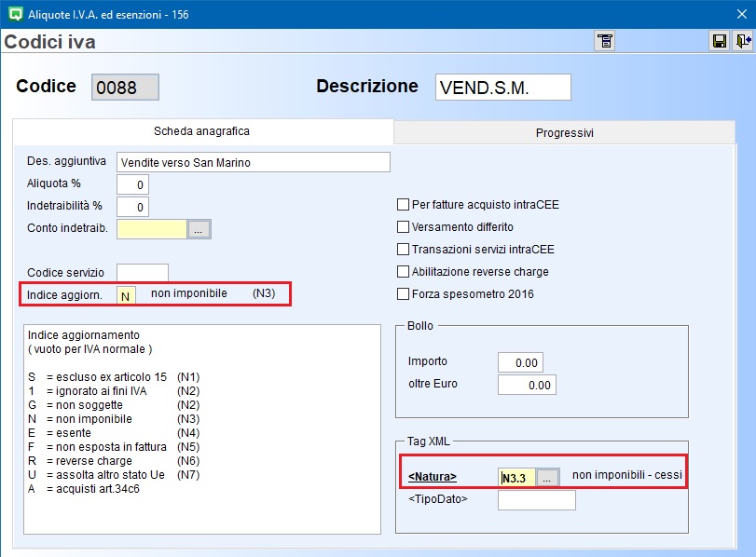Open Conto indetraib. lookup button

(x=199, y=229)
